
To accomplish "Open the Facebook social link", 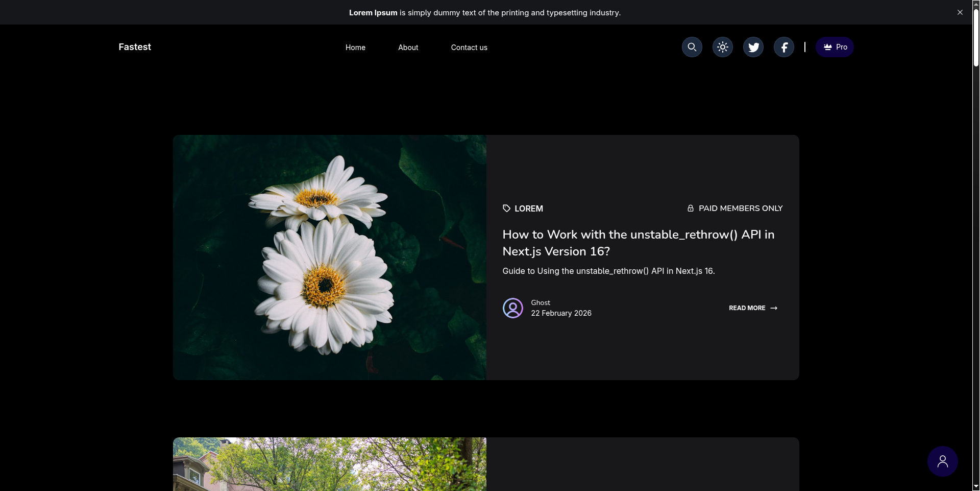I will (x=783, y=47).
